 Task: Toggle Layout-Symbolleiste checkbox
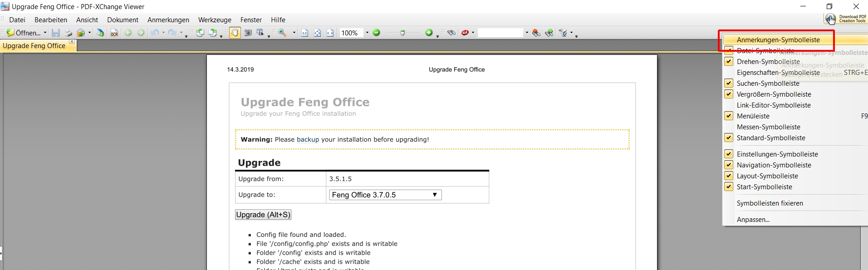pyautogui.click(x=728, y=176)
